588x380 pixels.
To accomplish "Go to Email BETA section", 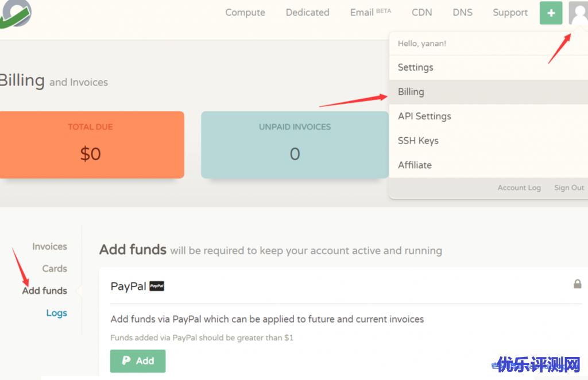I will (370, 13).
